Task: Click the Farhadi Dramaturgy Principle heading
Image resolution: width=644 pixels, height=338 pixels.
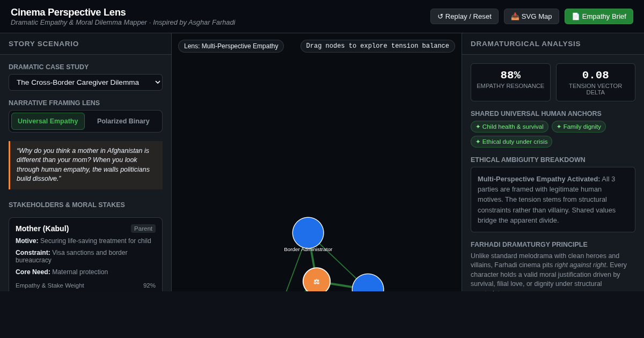Action: 529,245
